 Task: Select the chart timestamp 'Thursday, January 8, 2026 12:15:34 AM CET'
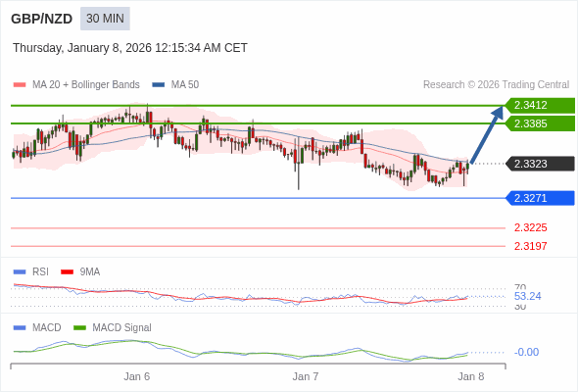point(130,48)
